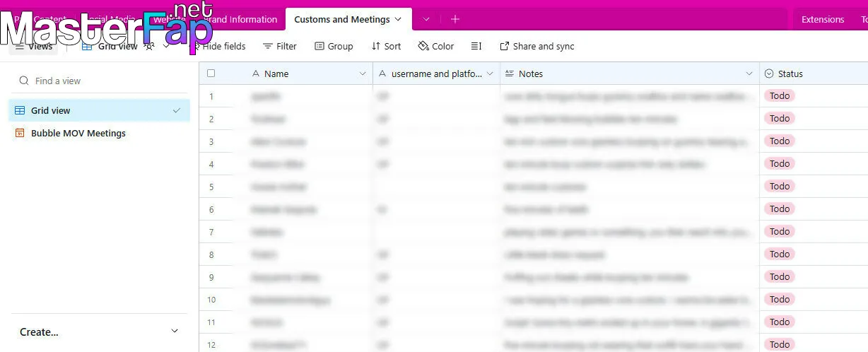This screenshot has height=352, width=868.
Task: Click the checkmark next to sidebar Grid view
Action: pyautogui.click(x=177, y=110)
